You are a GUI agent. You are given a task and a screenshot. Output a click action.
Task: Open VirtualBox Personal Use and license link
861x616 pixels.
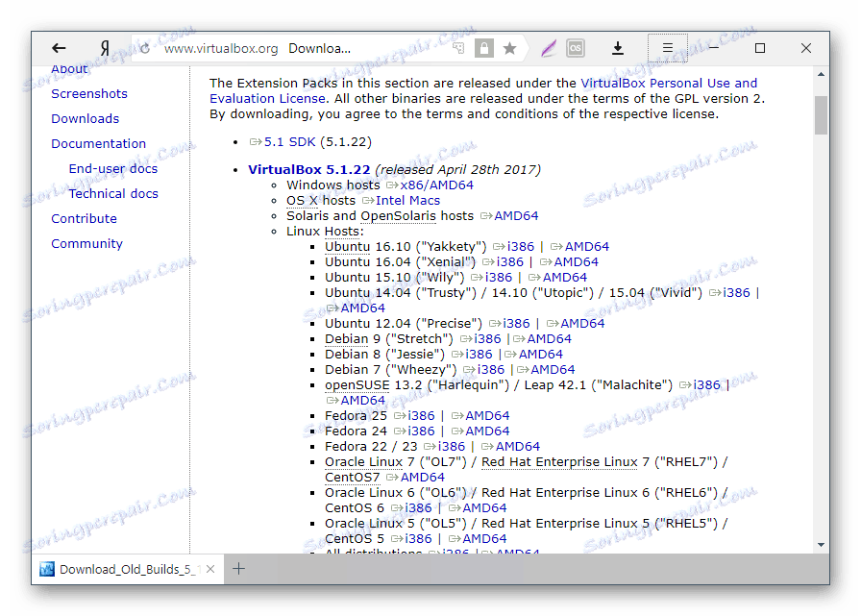pyautogui.click(x=669, y=83)
